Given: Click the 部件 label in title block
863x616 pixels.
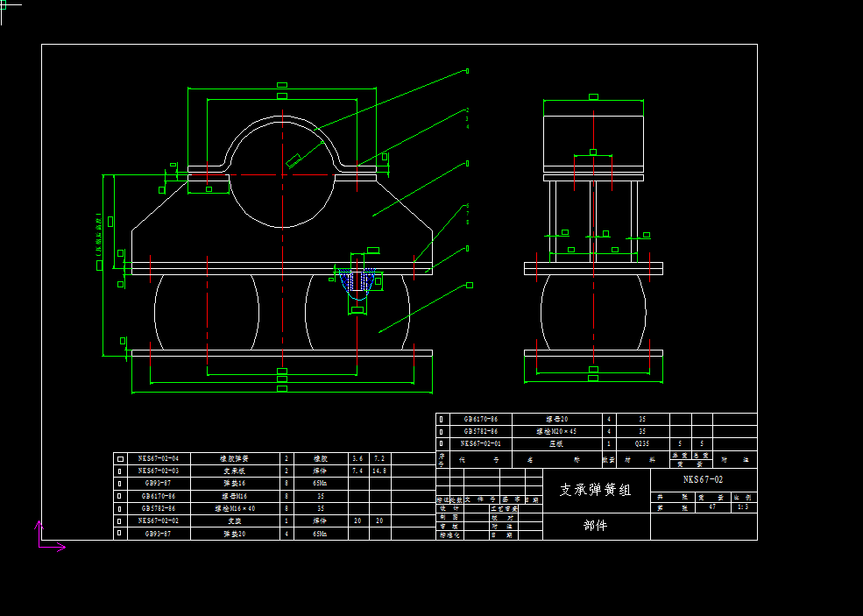Looking at the screenshot, I should click(596, 526).
